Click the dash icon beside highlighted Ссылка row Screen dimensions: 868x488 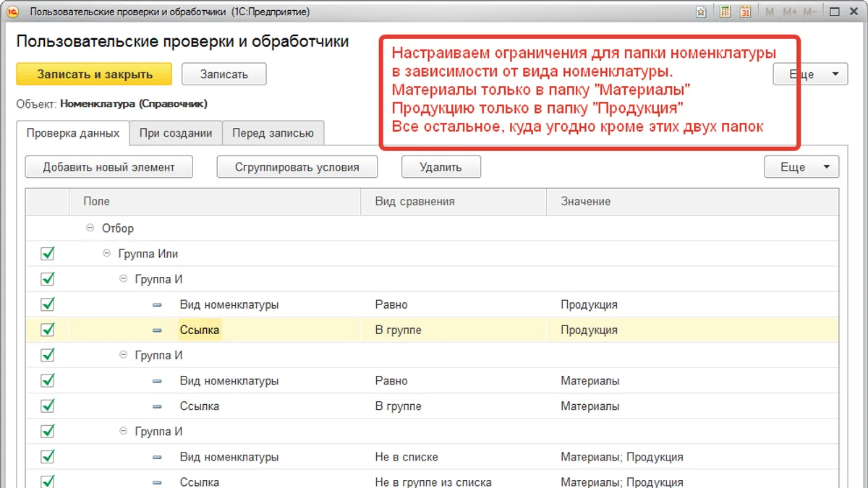click(x=158, y=330)
